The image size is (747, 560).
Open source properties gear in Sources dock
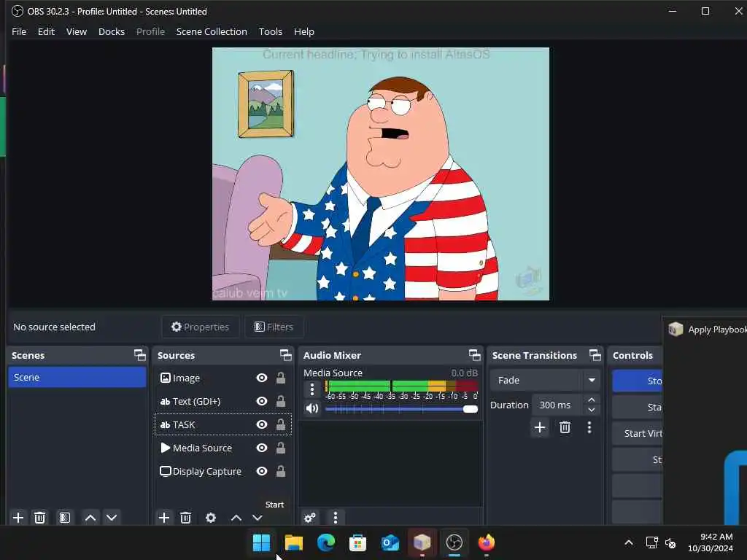(x=211, y=518)
